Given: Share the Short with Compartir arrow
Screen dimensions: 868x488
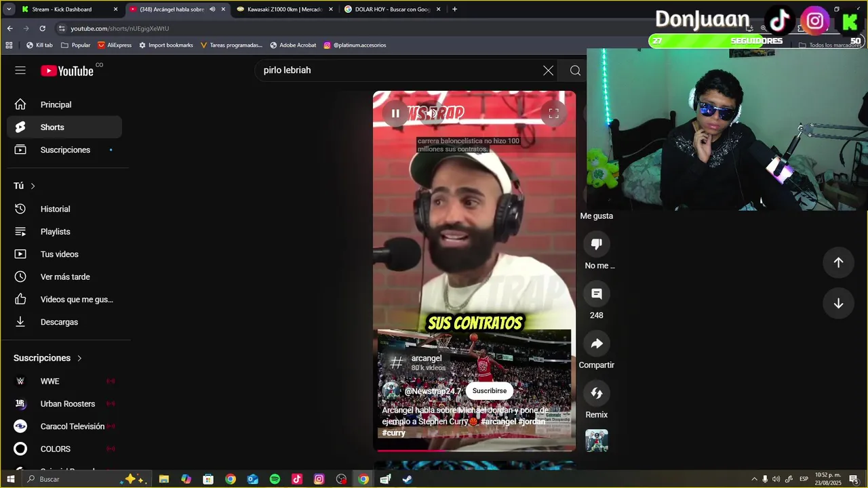Looking at the screenshot, I should pos(597,343).
